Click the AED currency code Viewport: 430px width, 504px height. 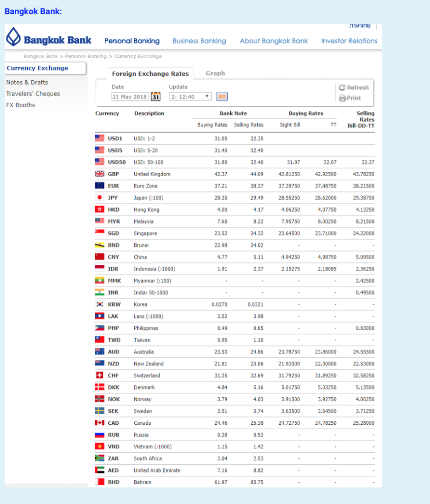113,470
